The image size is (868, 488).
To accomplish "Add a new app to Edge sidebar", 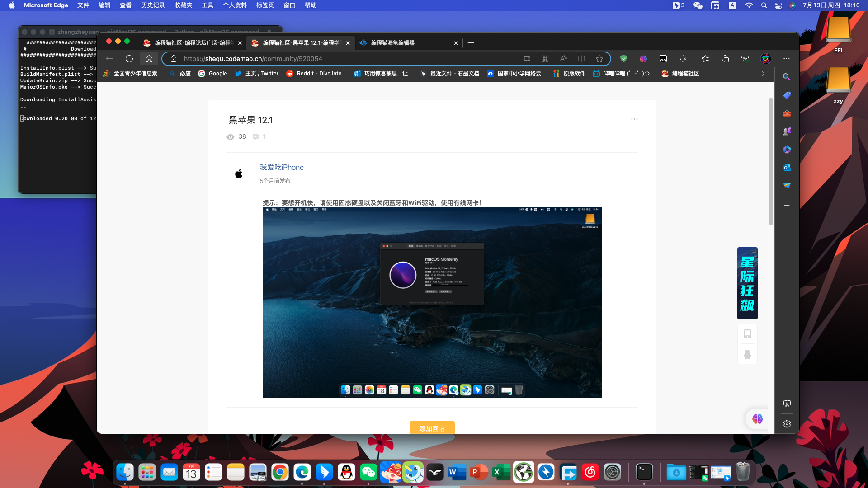I will (787, 206).
